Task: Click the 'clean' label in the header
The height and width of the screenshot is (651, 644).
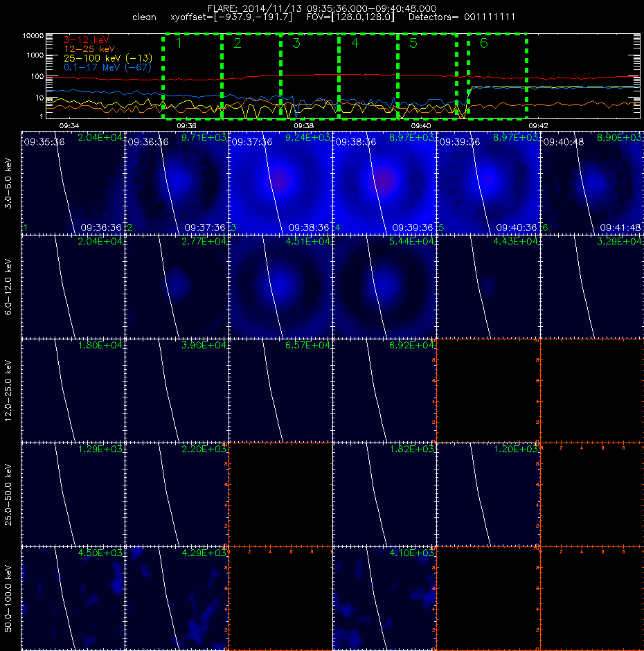Action: [145, 17]
